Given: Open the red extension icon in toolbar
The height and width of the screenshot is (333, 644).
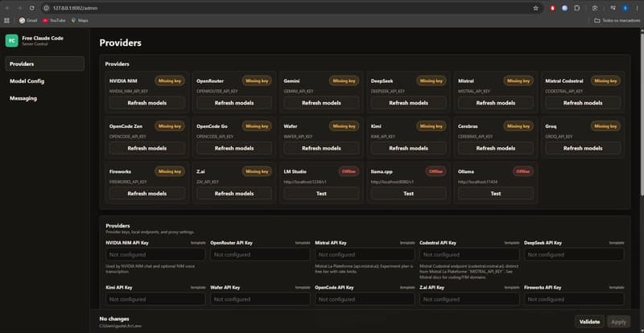Looking at the screenshot, I should click(553, 8).
